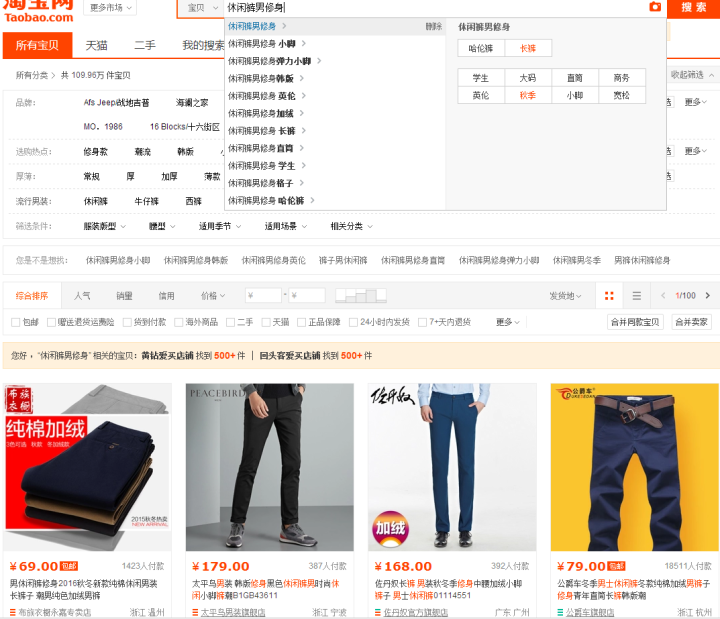Check the 赠送退货运费险 checkbox
Viewport: 720px width, 619px height.
coord(51,322)
